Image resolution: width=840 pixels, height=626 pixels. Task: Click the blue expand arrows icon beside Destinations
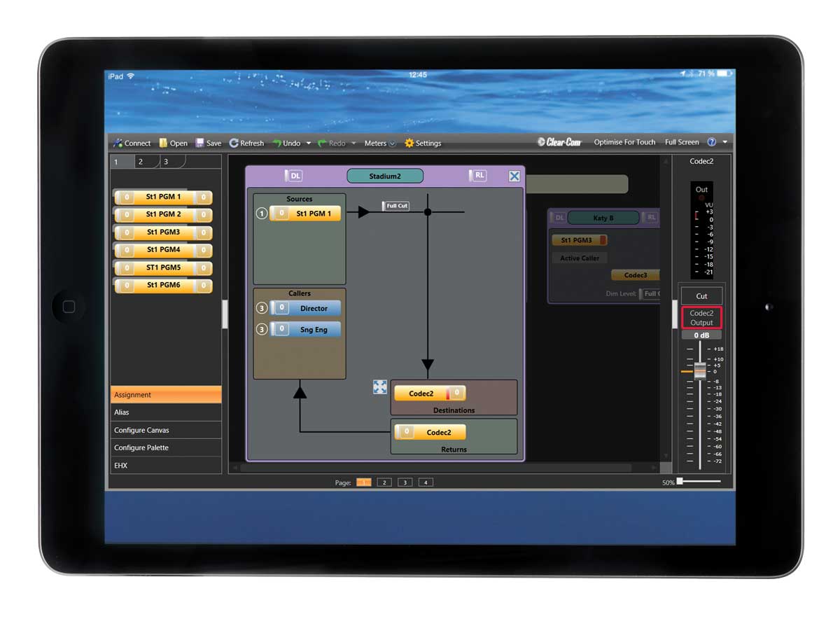[380, 387]
